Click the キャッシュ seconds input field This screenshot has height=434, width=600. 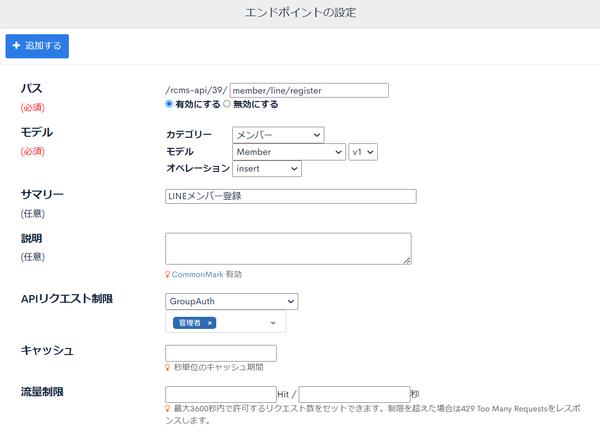[221, 353]
